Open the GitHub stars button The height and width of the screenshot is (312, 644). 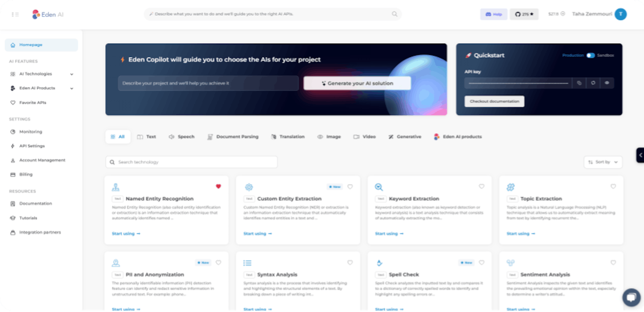[x=524, y=14]
